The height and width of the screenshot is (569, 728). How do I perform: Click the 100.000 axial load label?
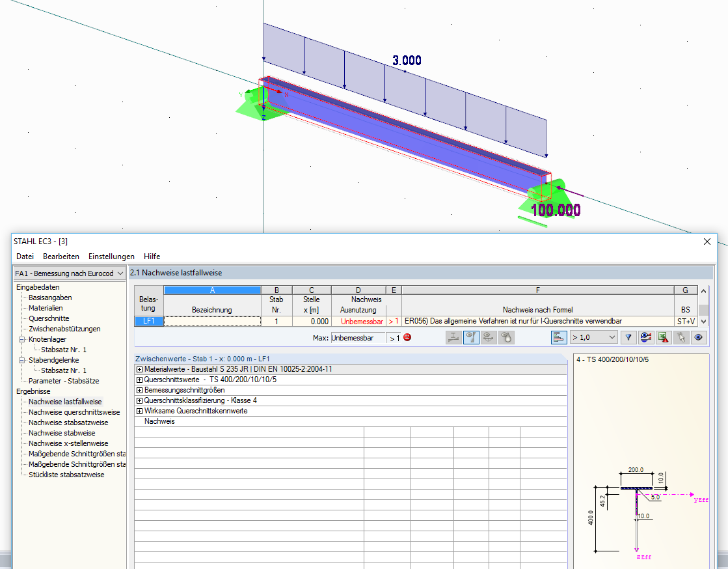click(556, 210)
